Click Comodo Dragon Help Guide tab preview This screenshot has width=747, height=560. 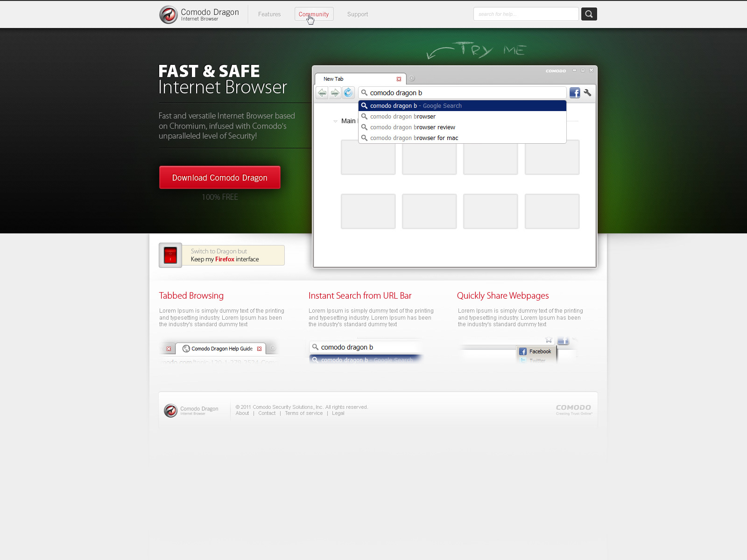tap(221, 349)
